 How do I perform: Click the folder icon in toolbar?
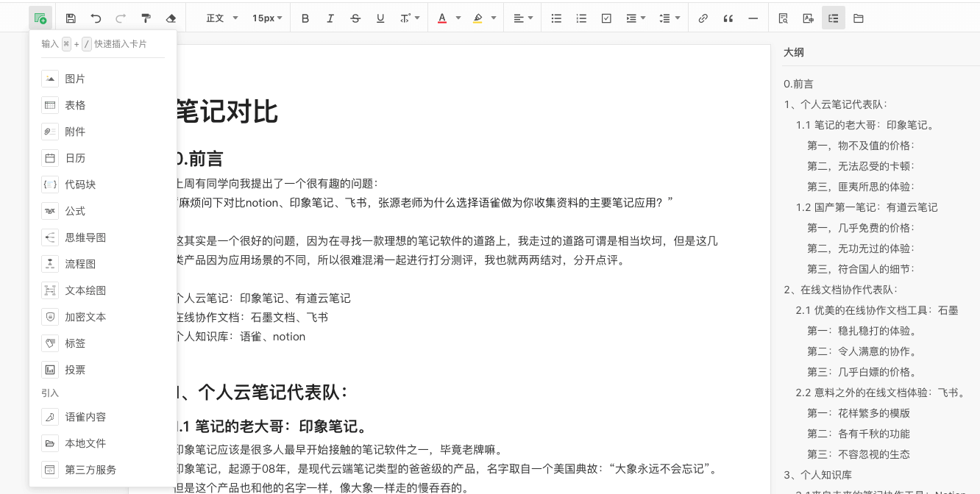pyautogui.click(x=858, y=18)
